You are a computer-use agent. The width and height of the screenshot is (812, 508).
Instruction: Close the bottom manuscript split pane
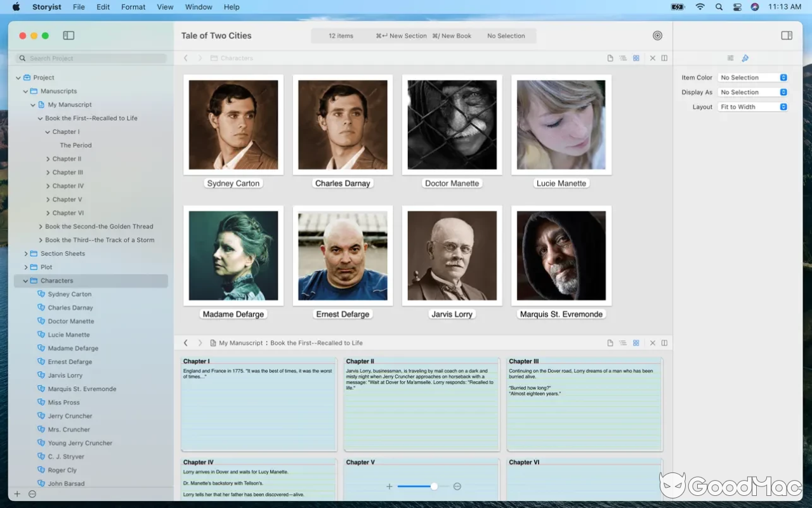pyautogui.click(x=652, y=342)
